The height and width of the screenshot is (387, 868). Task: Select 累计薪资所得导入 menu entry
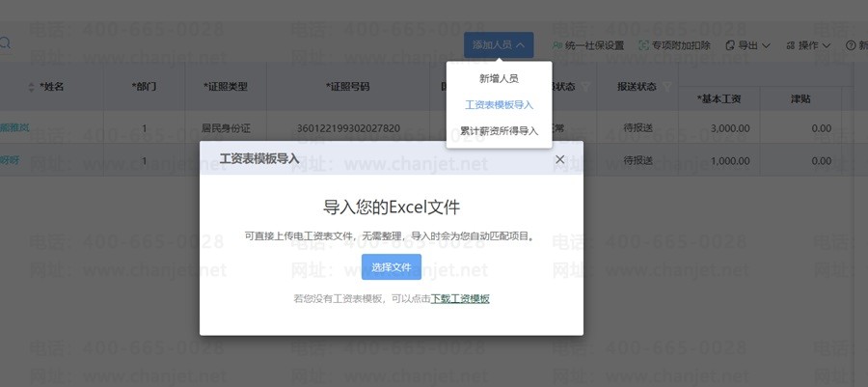coord(499,130)
